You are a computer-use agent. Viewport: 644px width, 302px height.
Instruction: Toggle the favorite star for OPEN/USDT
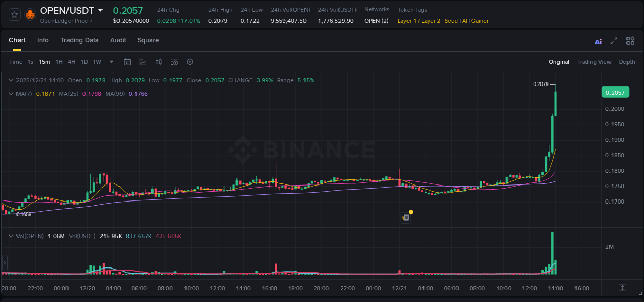click(14, 14)
